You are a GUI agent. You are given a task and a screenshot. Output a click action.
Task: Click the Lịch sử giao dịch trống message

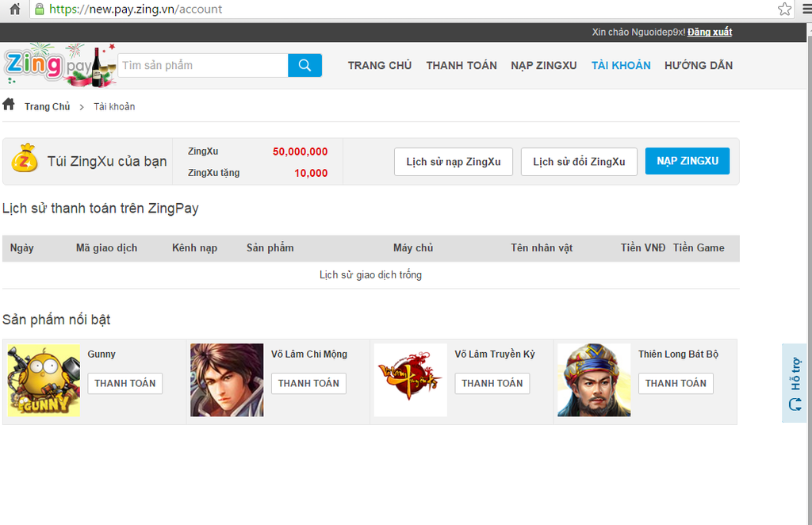click(x=371, y=275)
